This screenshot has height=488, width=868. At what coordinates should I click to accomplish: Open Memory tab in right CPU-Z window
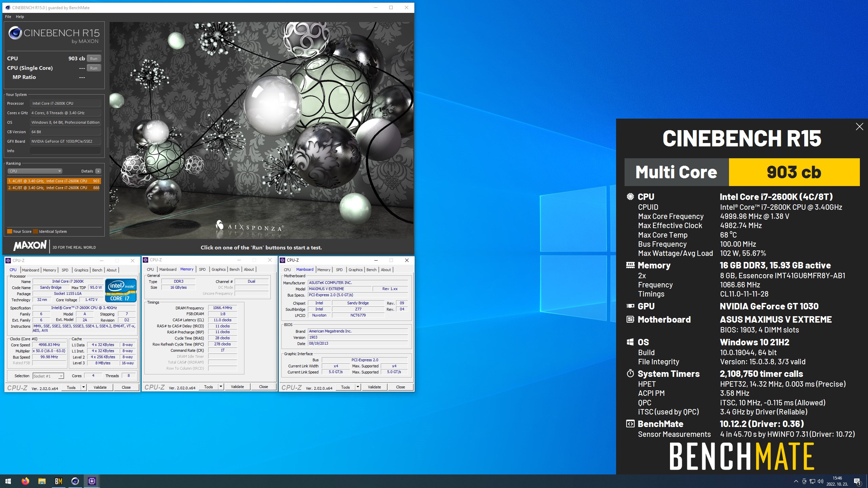pos(324,270)
